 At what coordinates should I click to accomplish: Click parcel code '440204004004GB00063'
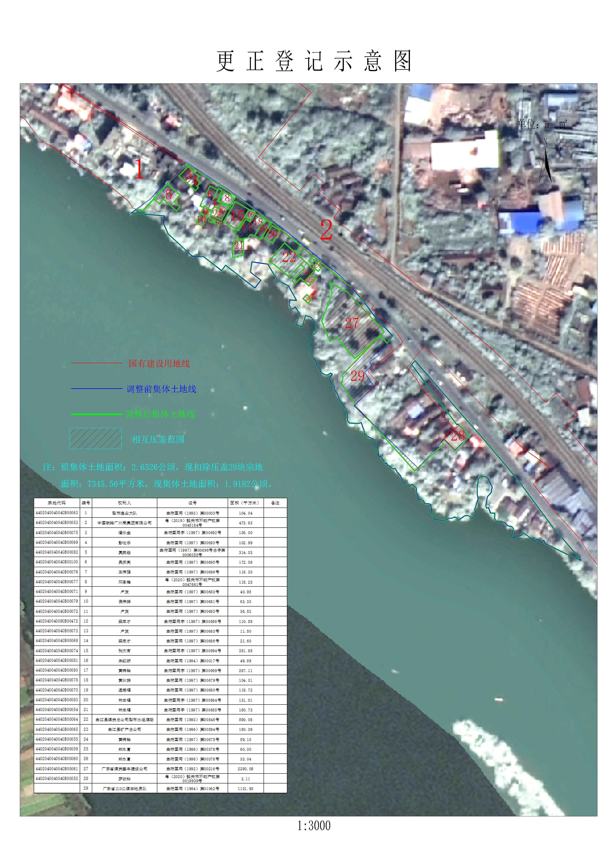[57, 513]
